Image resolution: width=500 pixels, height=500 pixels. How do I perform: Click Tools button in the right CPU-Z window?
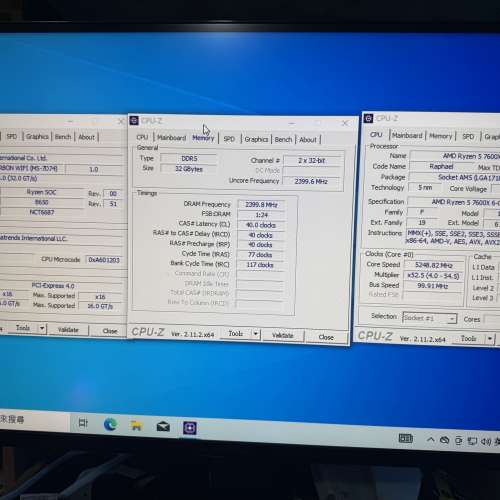[x=468, y=339]
